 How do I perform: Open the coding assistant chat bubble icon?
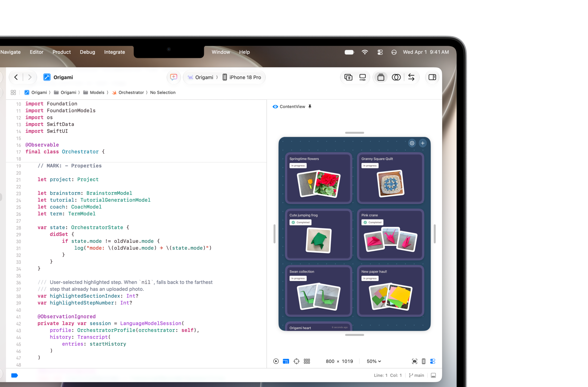(x=173, y=77)
